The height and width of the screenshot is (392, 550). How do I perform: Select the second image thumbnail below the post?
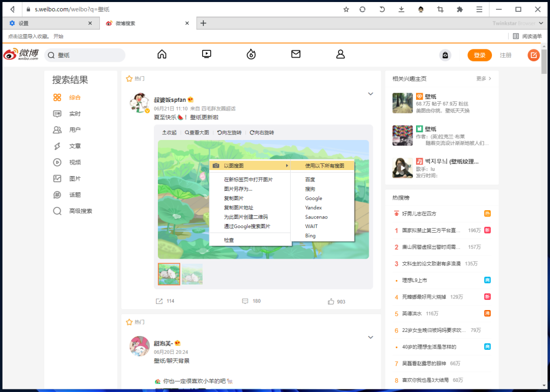pos(192,274)
